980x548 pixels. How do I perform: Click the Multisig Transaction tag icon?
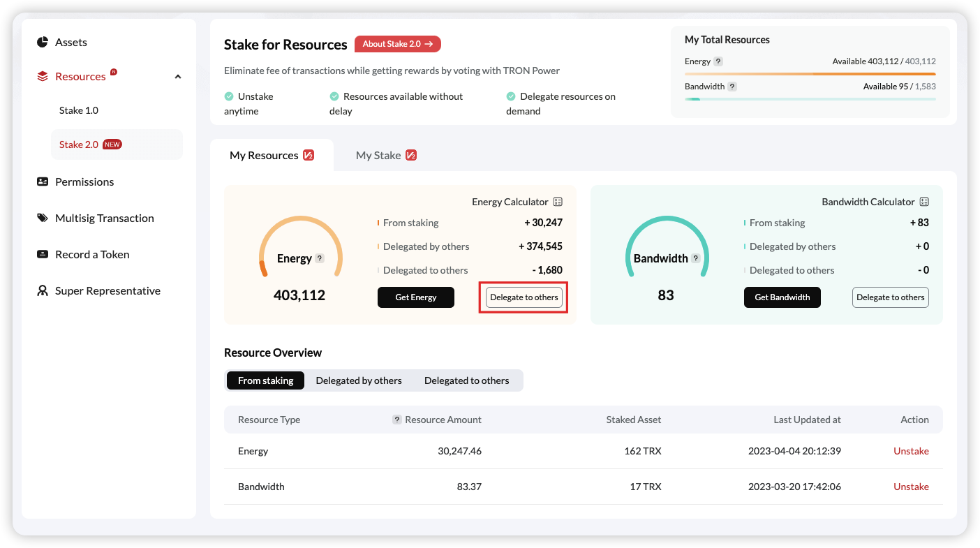coord(43,218)
